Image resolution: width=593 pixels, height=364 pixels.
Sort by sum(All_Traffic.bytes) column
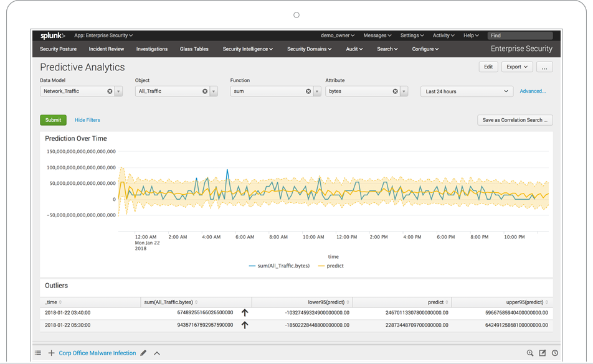[x=171, y=302]
